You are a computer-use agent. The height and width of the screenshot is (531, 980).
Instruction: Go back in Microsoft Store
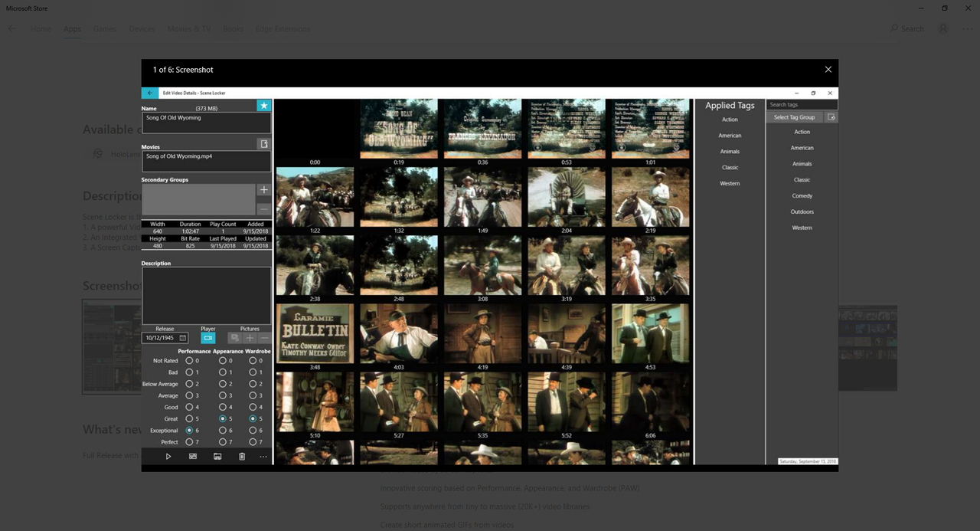(11, 29)
